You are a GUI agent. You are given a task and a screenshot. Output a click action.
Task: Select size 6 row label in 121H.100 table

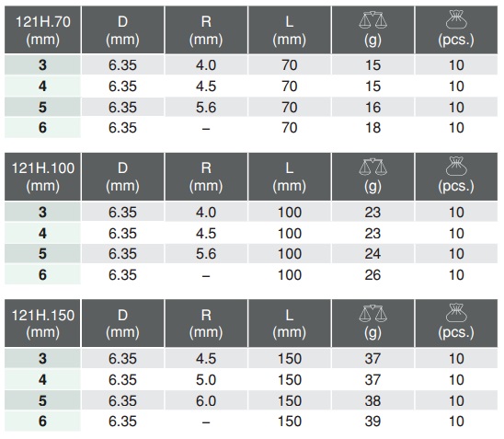coord(42,275)
